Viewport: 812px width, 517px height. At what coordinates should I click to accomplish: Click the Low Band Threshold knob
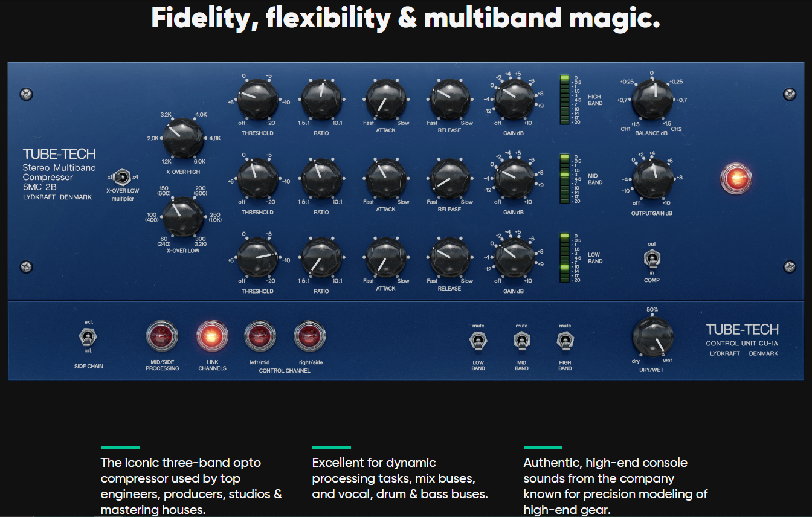[257, 257]
